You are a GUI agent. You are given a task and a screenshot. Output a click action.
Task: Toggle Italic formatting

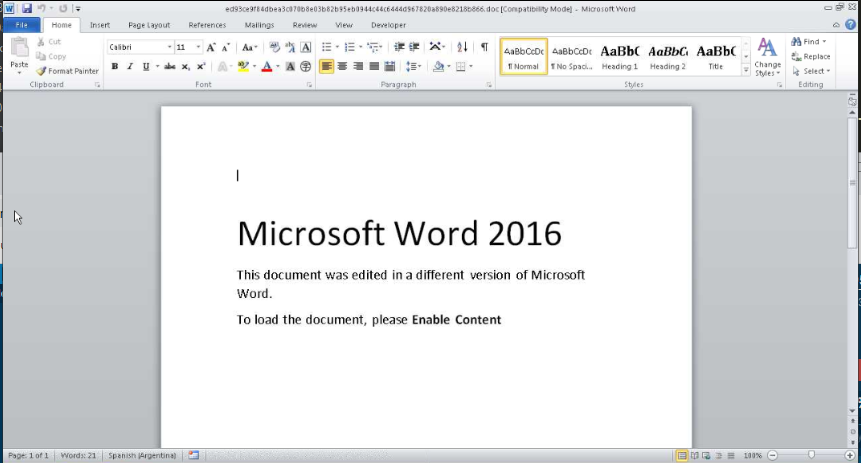pyautogui.click(x=130, y=66)
